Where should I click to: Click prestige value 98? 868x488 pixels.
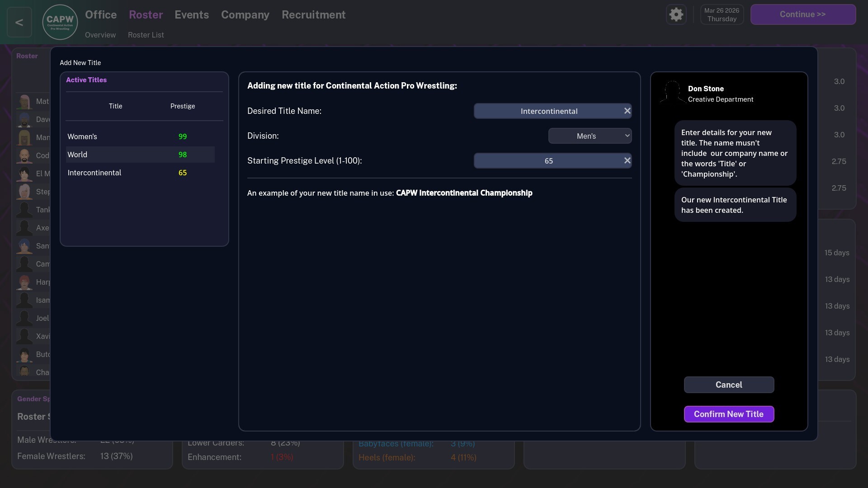point(183,155)
